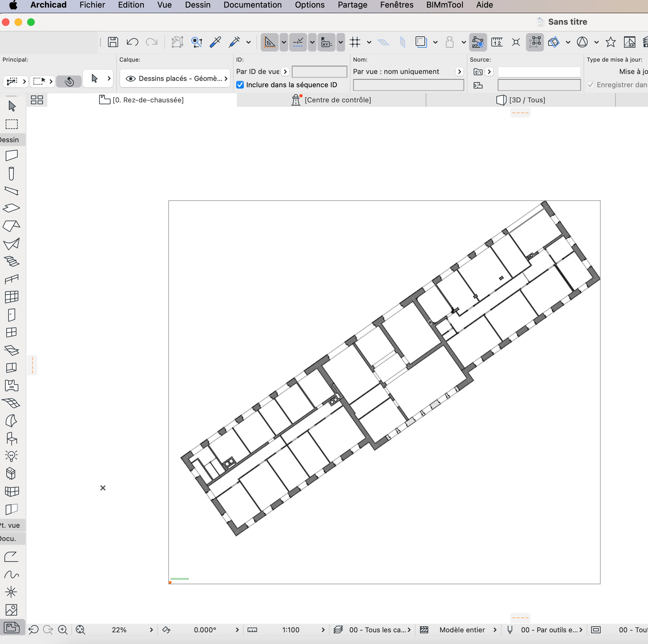Select the Stair tool
This screenshot has height=644, width=648.
click(12, 261)
